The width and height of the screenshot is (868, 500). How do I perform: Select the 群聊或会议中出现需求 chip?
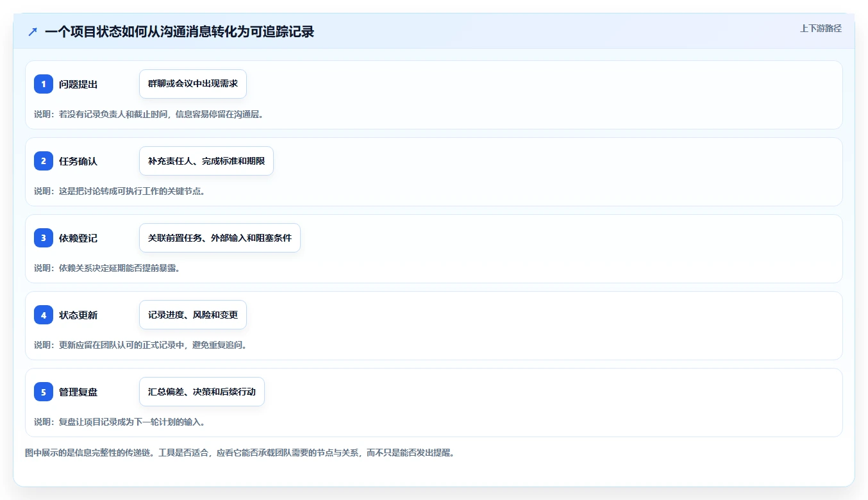click(x=193, y=84)
